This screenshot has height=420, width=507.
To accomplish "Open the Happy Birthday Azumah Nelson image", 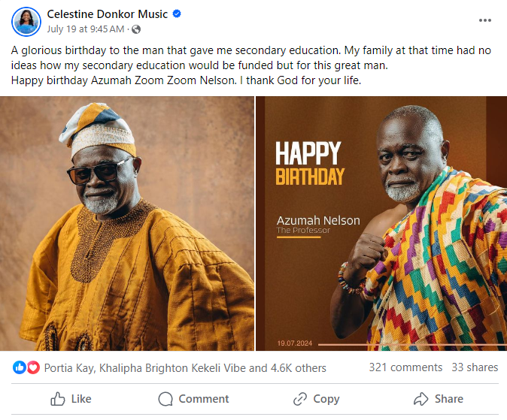I will click(381, 223).
